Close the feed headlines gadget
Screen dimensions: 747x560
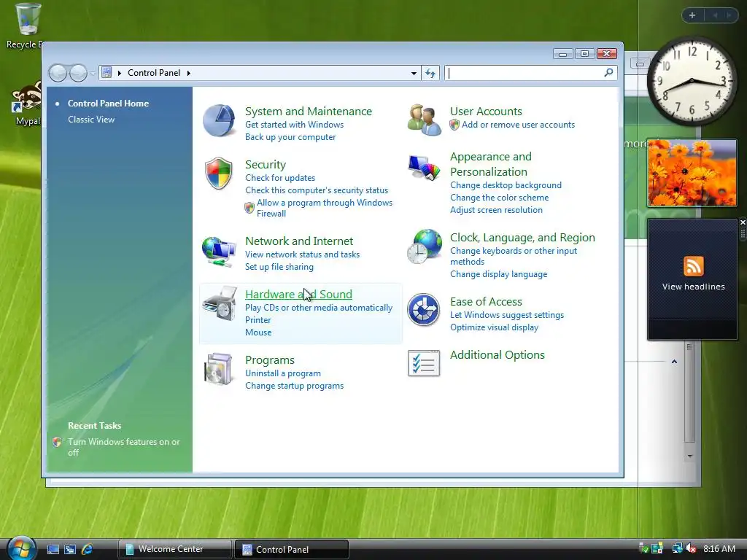743,222
